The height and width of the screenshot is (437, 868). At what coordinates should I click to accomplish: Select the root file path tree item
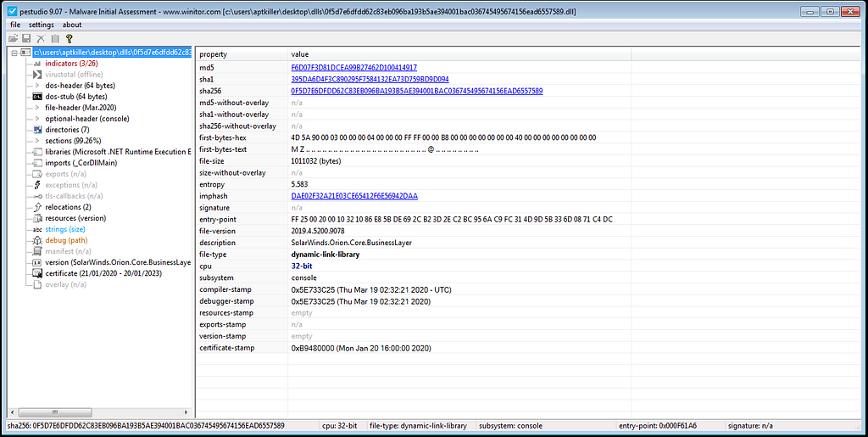[x=112, y=53]
